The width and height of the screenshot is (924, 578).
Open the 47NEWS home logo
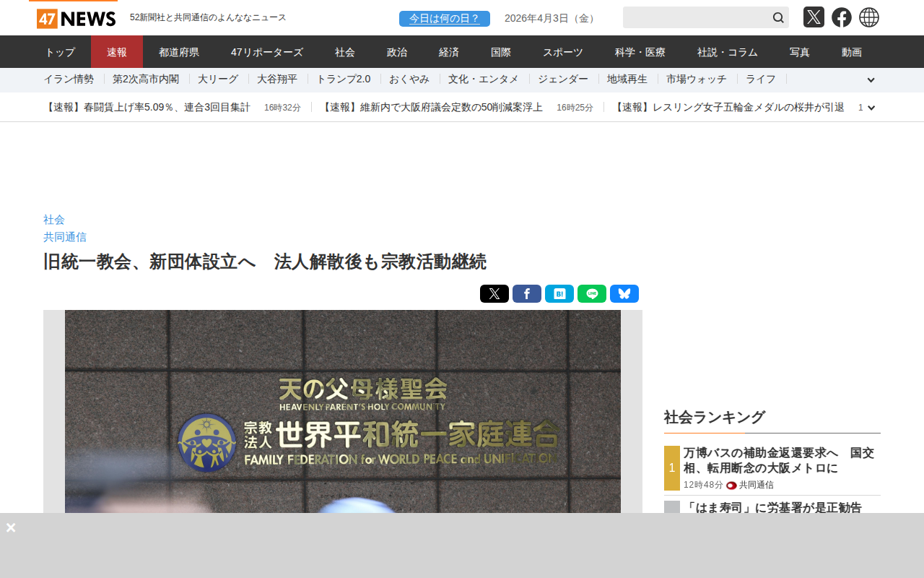77,18
